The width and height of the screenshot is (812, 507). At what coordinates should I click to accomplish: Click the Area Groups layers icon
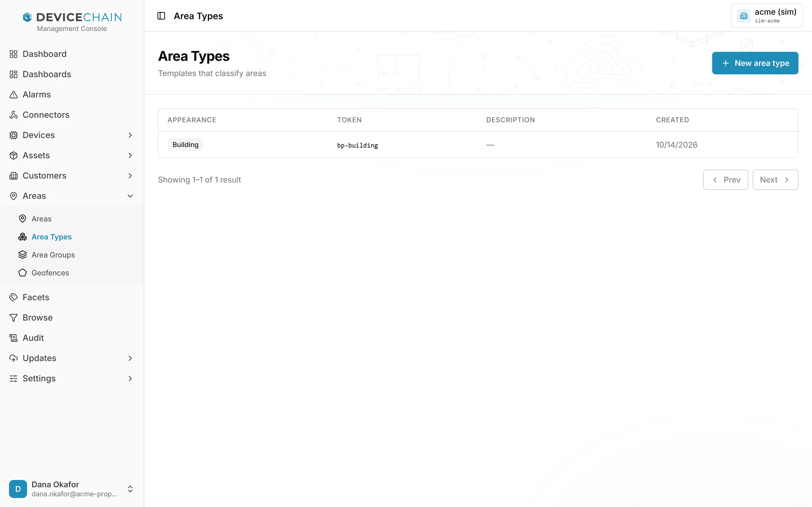pyautogui.click(x=23, y=255)
